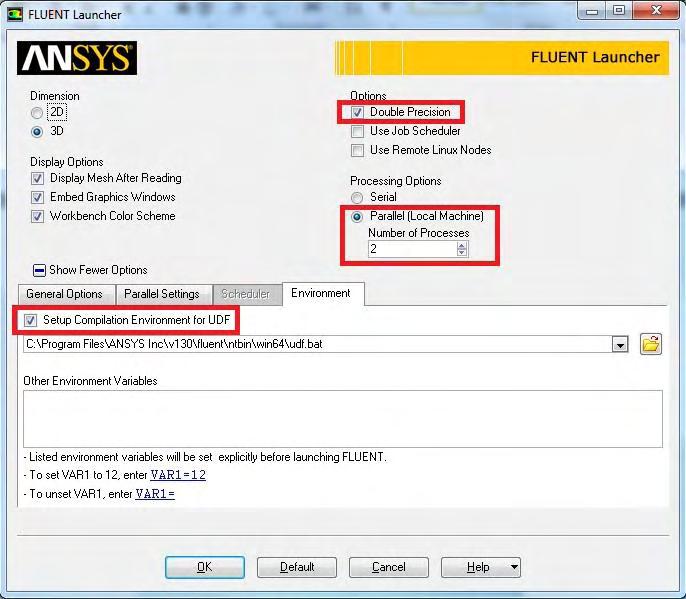
Task: Enable Use Remote Linux Nodes checkbox
Action: (357, 151)
